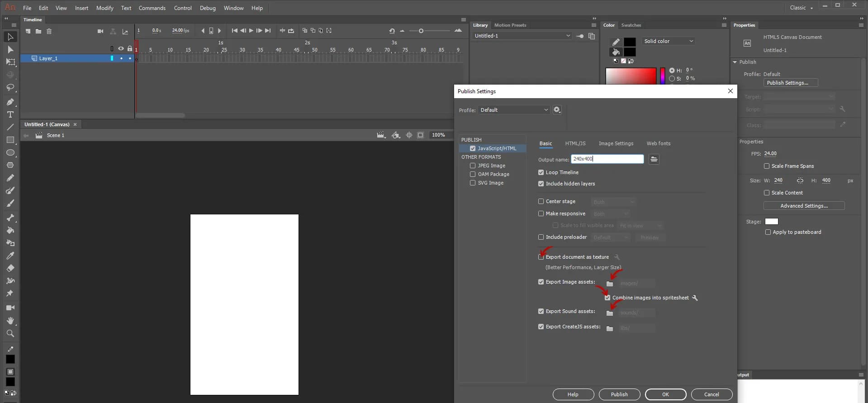This screenshot has width=868, height=403.
Task: Select the Bone tool
Action: [x=10, y=218]
